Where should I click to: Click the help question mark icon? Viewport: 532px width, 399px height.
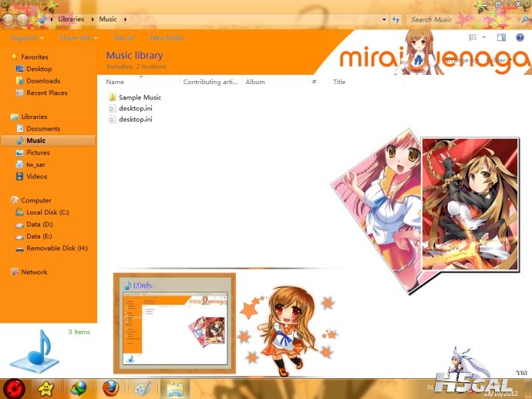point(520,37)
